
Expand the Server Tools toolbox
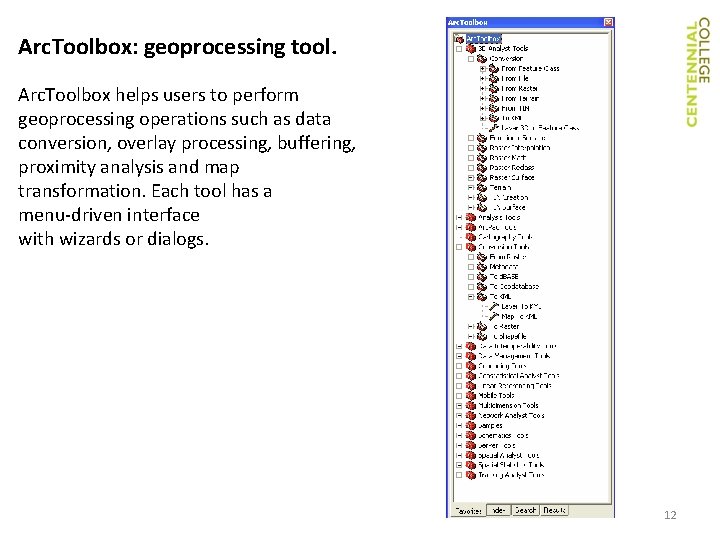459,445
